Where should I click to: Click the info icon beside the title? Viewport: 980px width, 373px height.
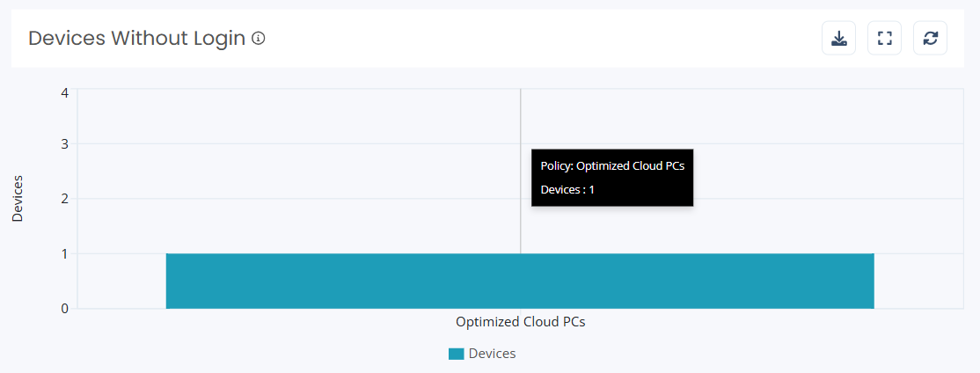pos(258,39)
